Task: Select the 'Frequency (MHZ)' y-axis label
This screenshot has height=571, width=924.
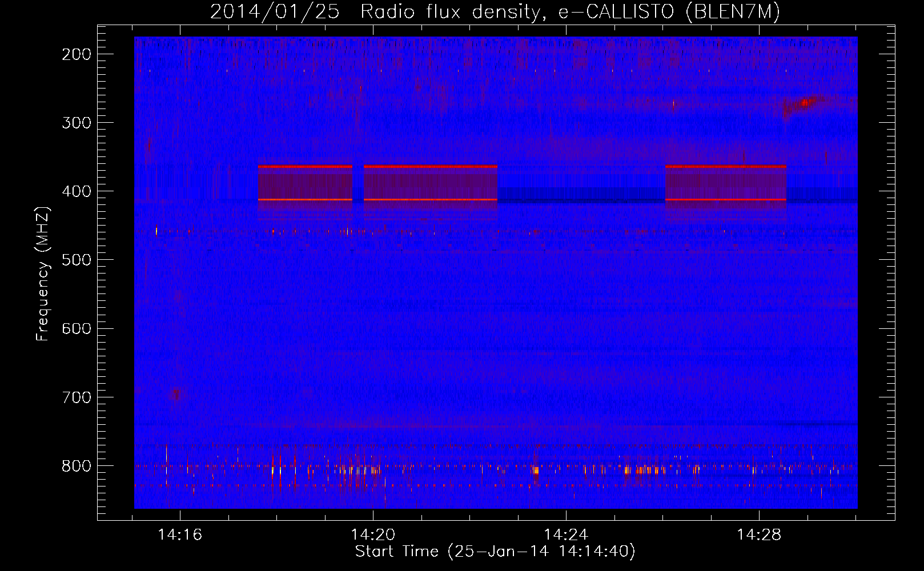Action: coord(43,274)
